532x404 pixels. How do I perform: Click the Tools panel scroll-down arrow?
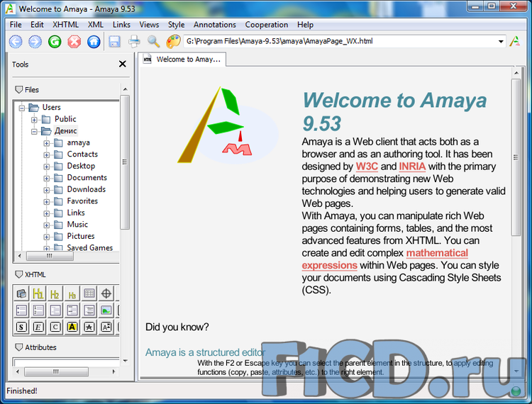[x=125, y=361]
